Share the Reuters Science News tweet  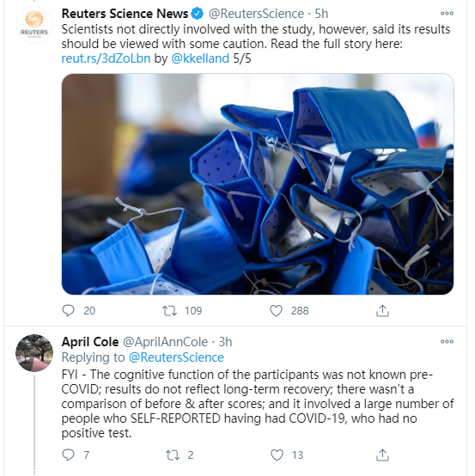tap(382, 310)
